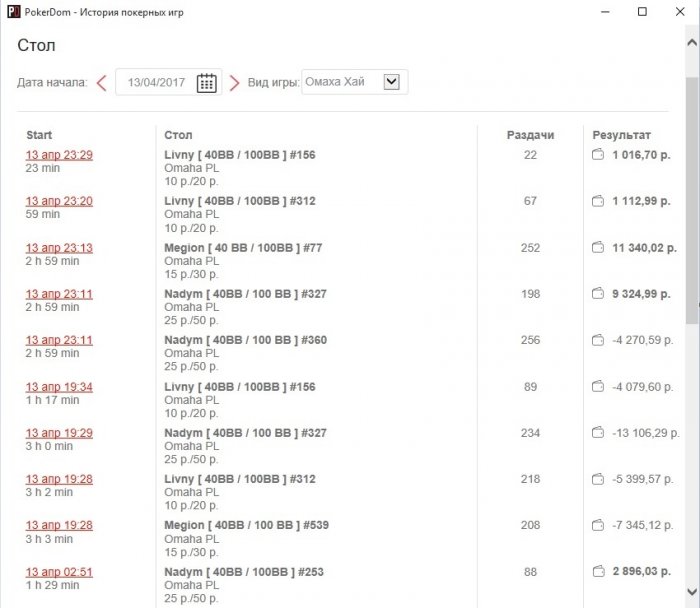Open session link 13 апр 23:20

[x=59, y=201]
